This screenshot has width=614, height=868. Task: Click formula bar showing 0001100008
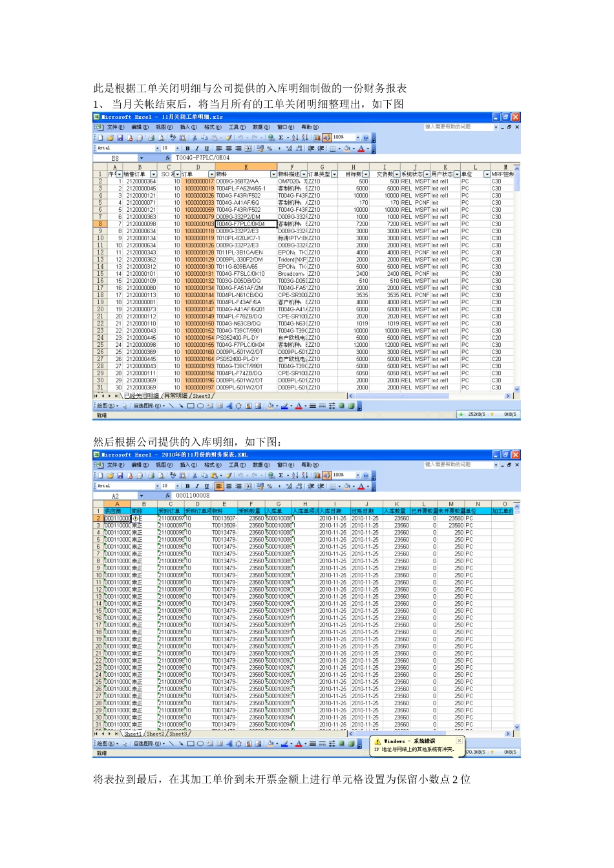click(x=346, y=496)
